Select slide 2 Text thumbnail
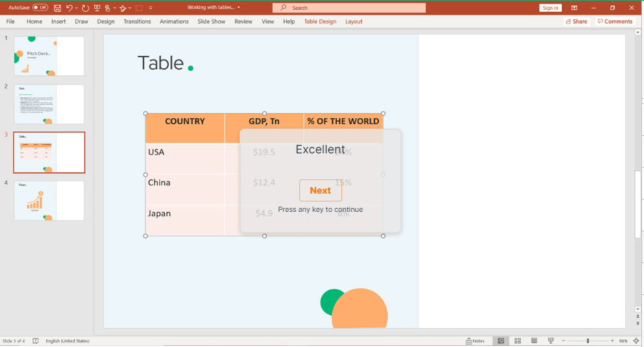Image resolution: width=644 pixels, height=347 pixels. tap(49, 104)
